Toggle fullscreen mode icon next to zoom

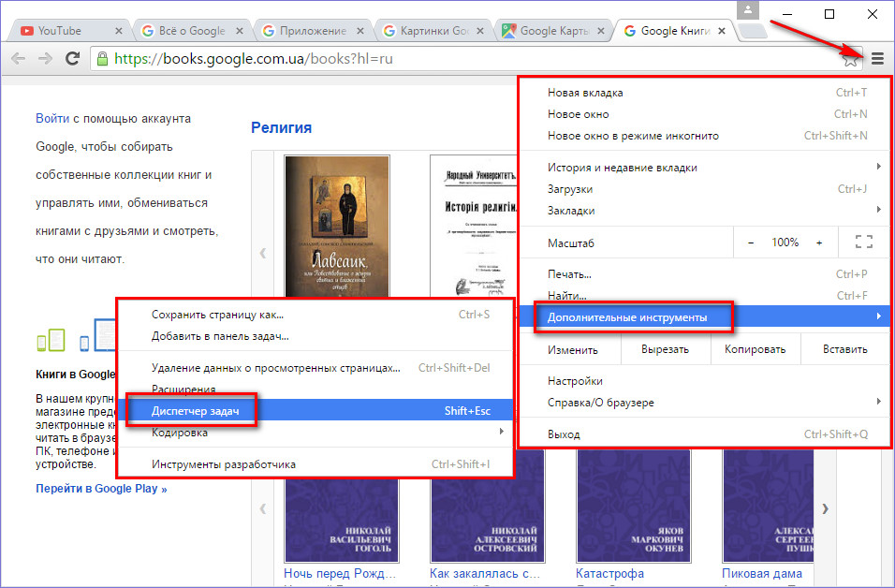[863, 243]
